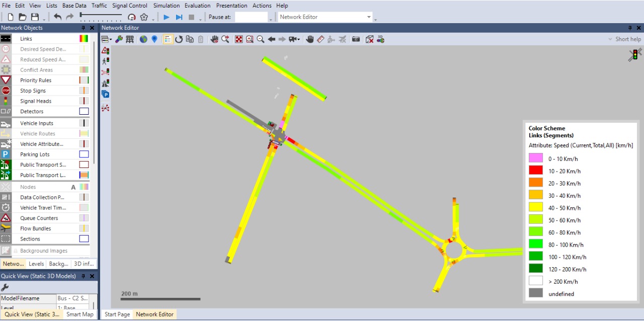Open the network editor layout selection dropdown
644x321 pixels.
(x=107, y=39)
